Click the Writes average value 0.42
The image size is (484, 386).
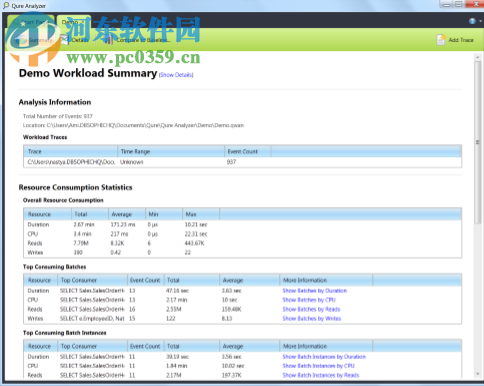pos(116,253)
